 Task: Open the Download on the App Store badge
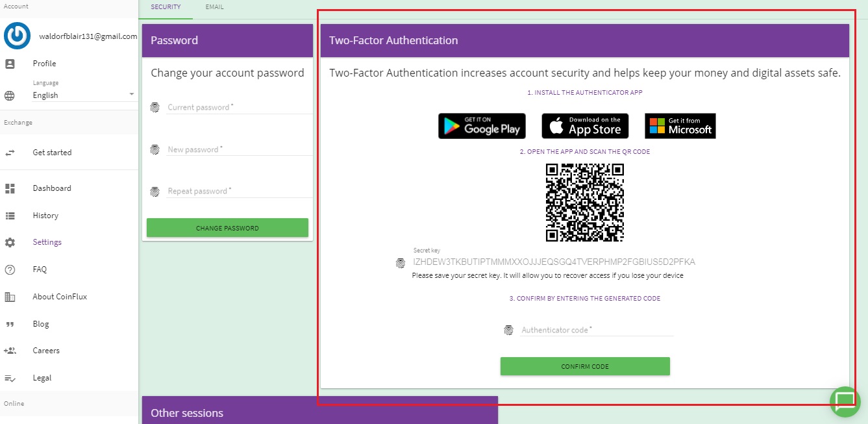[x=584, y=126]
